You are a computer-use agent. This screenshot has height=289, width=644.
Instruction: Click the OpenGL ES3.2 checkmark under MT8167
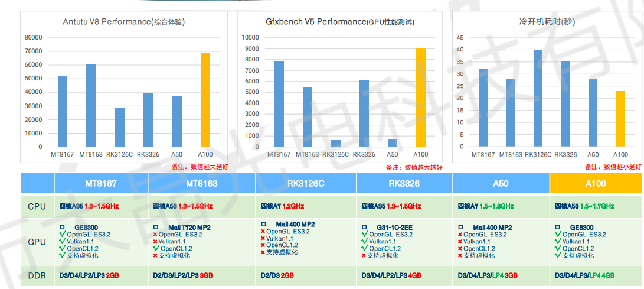[x=63, y=234]
